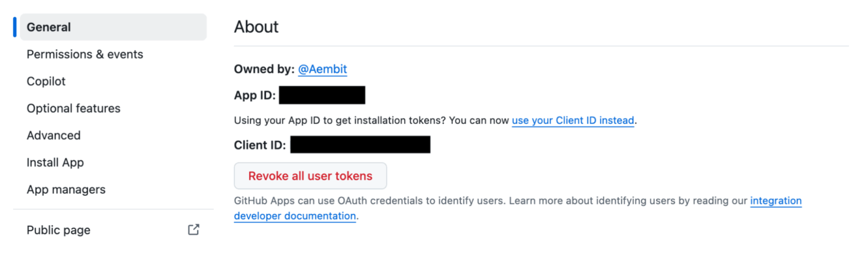Click the redacted App ID value

pyautogui.click(x=322, y=95)
